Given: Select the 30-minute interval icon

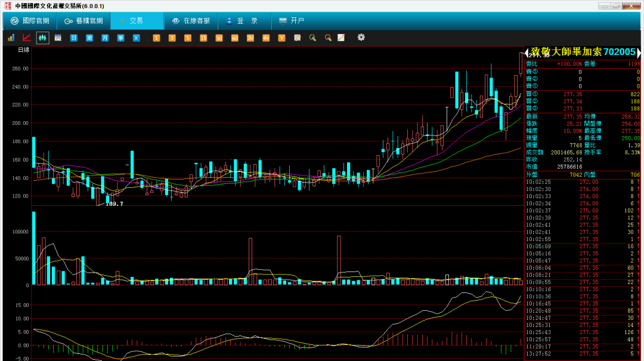Looking at the screenshot, I should (x=218, y=38).
